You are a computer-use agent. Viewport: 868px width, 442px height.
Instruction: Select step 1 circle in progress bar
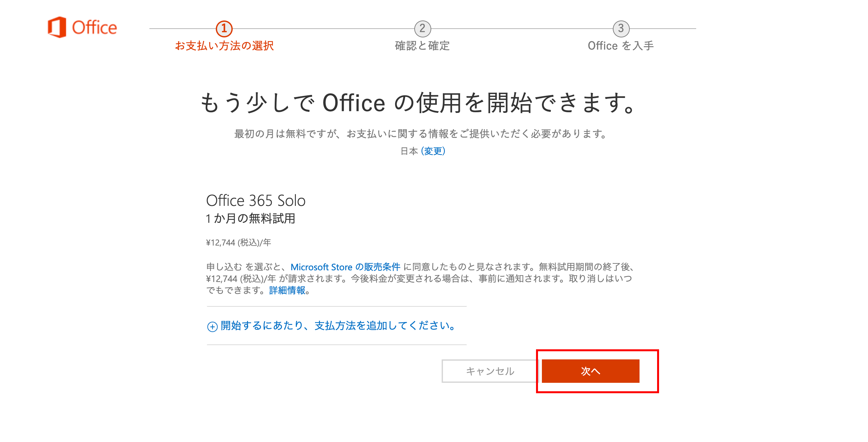pos(224,29)
